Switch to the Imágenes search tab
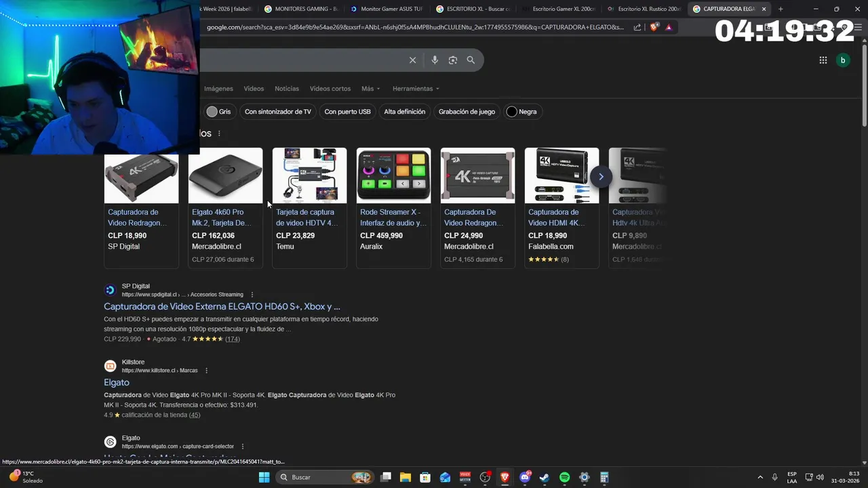This screenshot has height=488, width=868. click(218, 89)
